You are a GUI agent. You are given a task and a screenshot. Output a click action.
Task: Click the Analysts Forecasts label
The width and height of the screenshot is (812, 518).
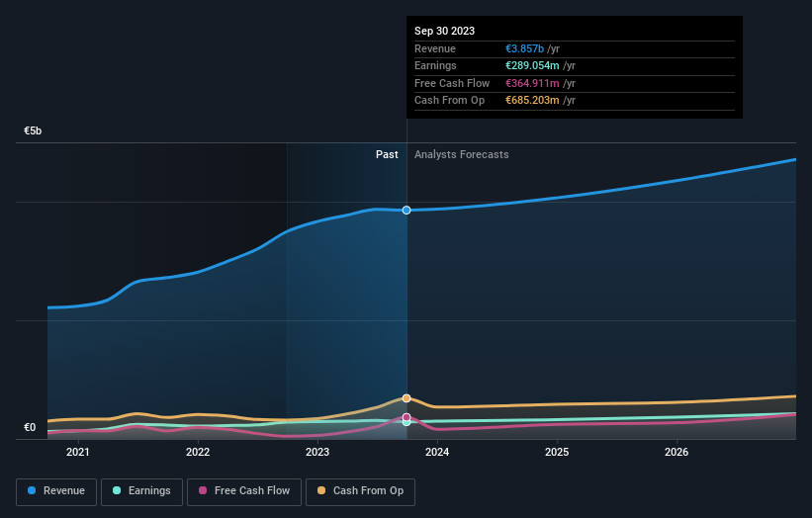tap(462, 155)
